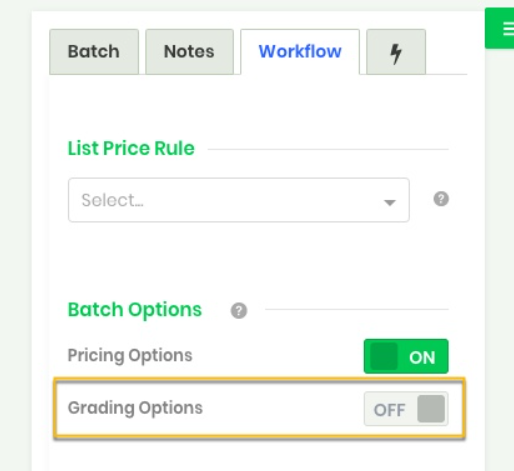Click the Pricing Options label
Screen dimensions: 514x471
(x=130, y=356)
